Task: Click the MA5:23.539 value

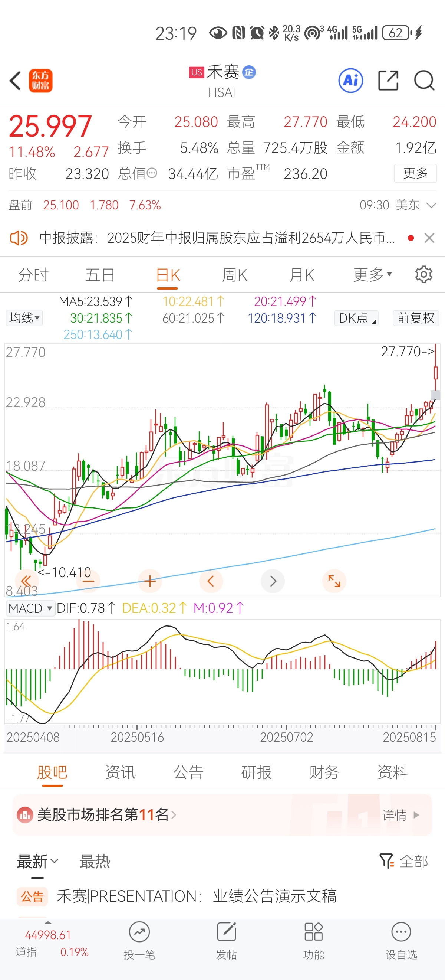Action: point(95,301)
